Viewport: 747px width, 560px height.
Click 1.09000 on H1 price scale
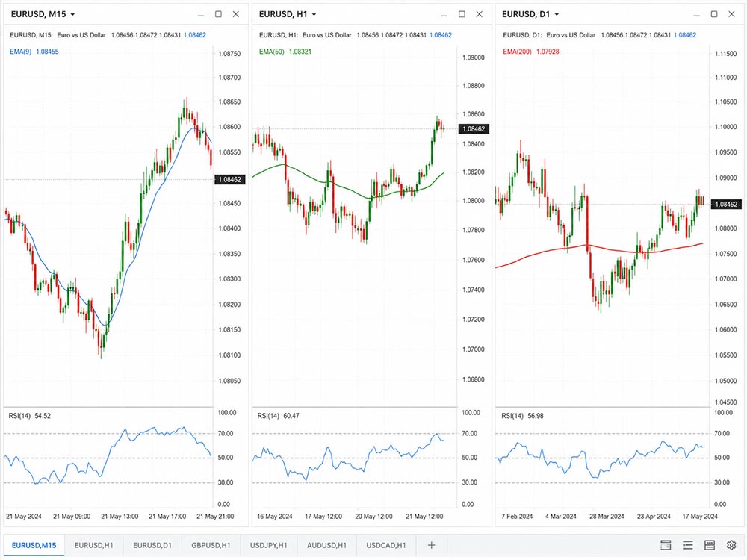[473, 57]
